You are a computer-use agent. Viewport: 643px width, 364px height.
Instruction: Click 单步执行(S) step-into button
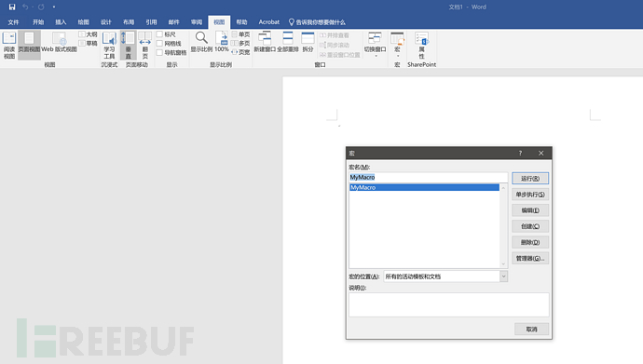[x=530, y=195]
